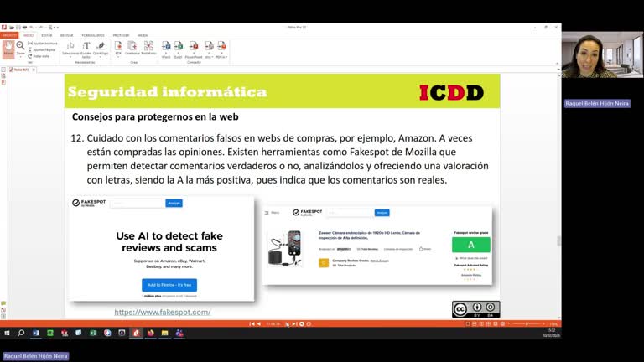This screenshot has width=644, height=362.
Task: Click Rotar vista in the ribbon
Action: click(39, 56)
